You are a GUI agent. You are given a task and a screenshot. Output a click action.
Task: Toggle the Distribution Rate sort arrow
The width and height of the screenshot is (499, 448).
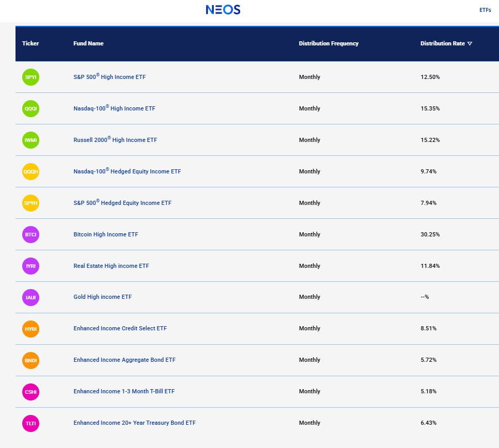(x=470, y=43)
